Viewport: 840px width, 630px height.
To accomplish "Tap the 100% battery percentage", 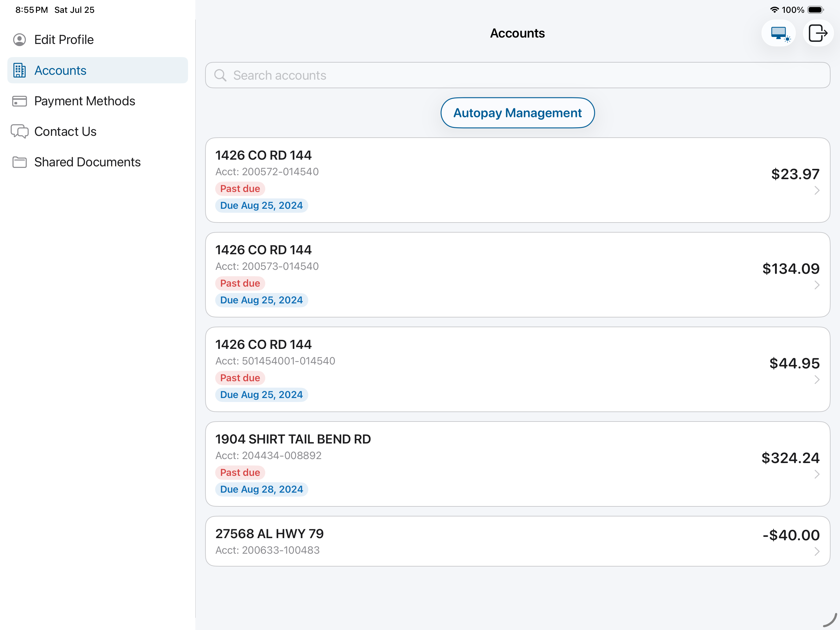I will 793,10.
